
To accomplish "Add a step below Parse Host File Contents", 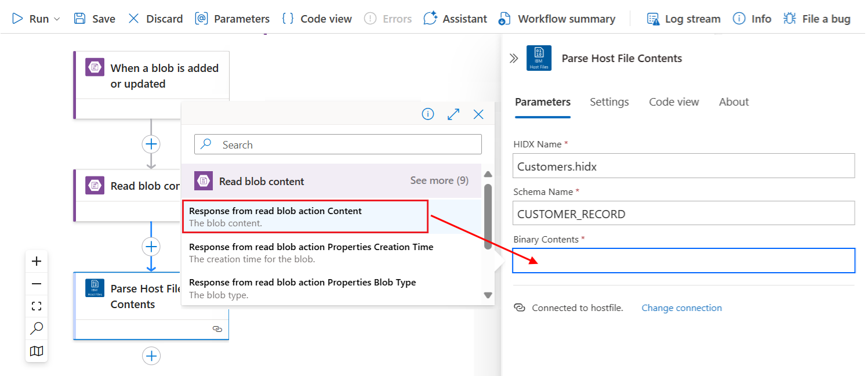I will 151,356.
